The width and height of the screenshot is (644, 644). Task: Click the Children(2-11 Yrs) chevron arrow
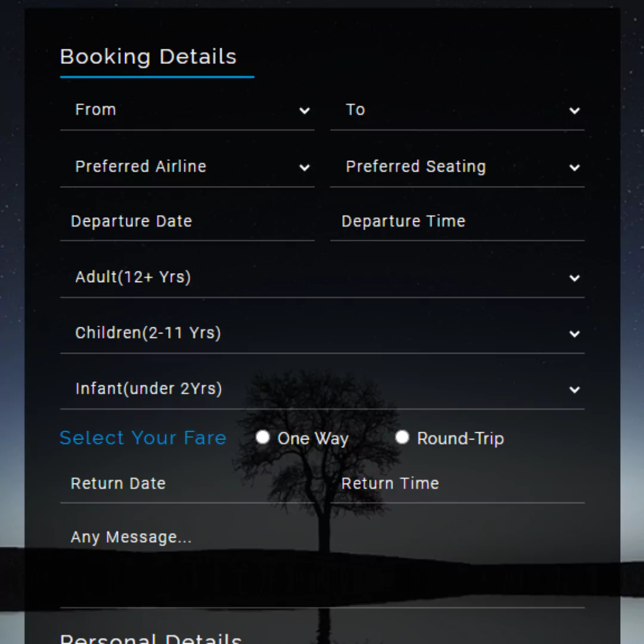tap(575, 334)
